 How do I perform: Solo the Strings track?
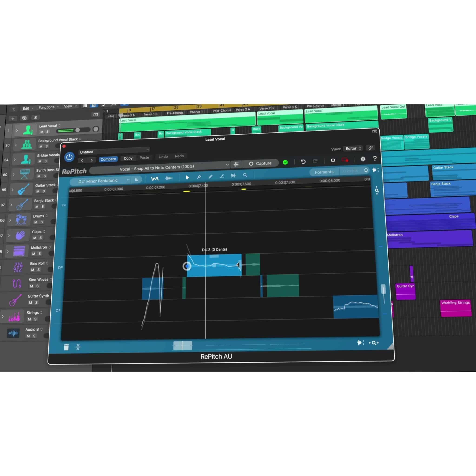tap(35, 319)
